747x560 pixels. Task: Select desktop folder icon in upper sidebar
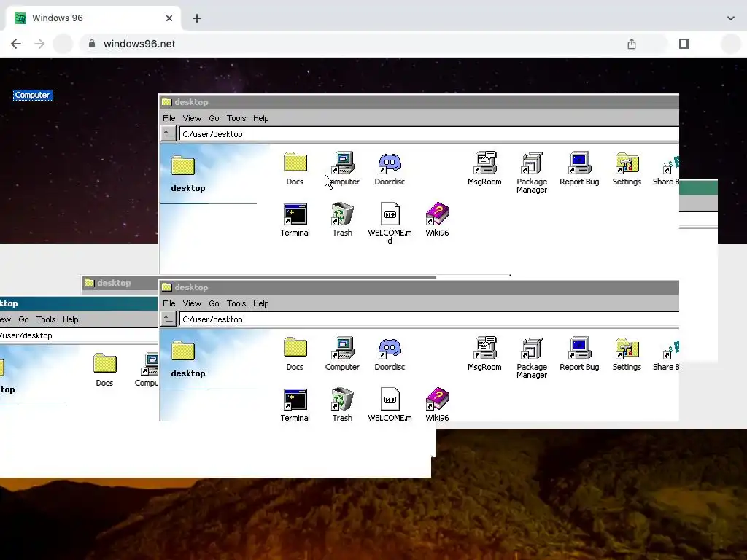tap(183, 166)
